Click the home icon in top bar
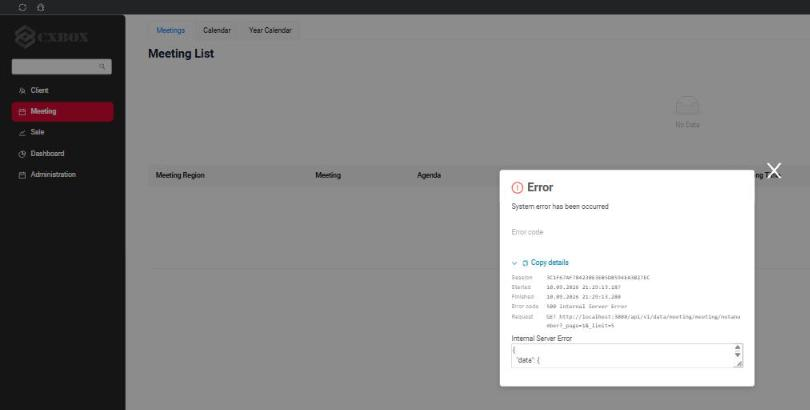 41,7
